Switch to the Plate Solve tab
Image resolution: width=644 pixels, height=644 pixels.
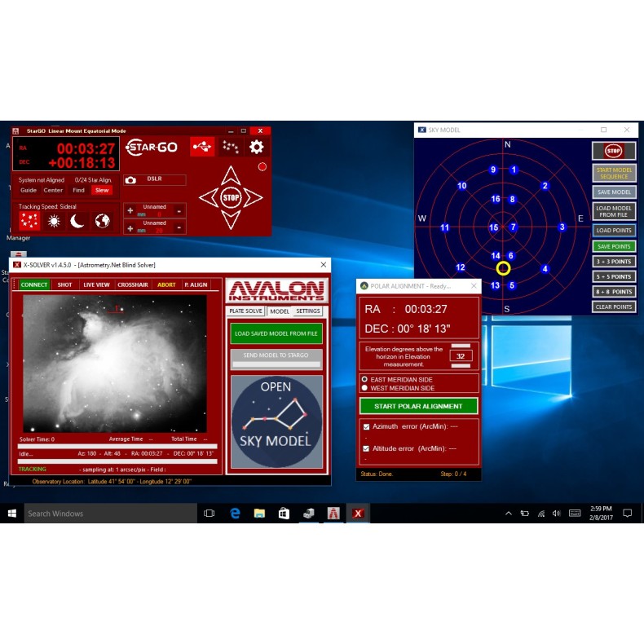tap(245, 311)
